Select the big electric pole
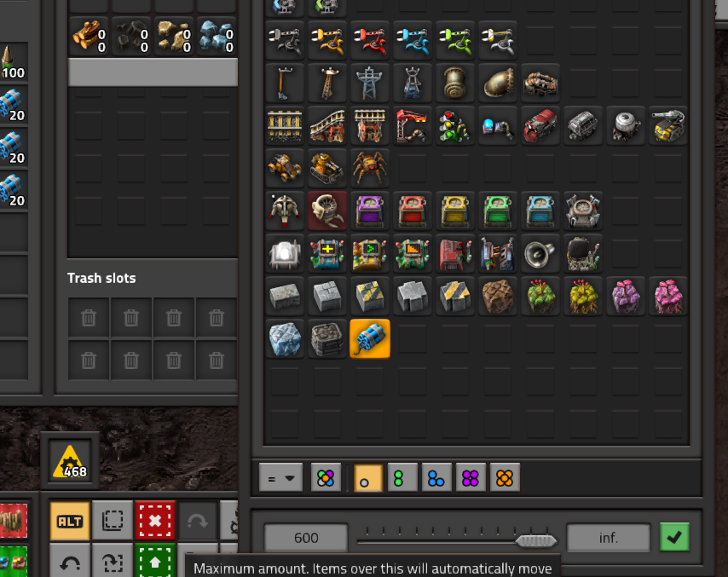This screenshot has width=728, height=577. pyautogui.click(x=370, y=83)
